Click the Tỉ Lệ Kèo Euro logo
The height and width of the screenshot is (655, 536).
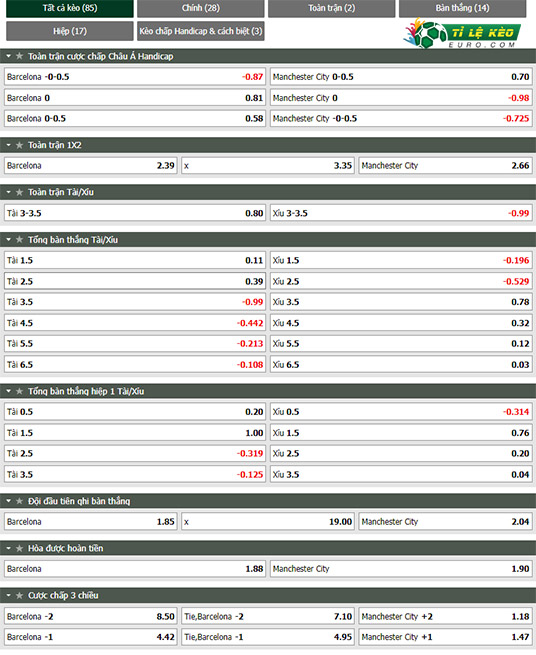click(462, 33)
